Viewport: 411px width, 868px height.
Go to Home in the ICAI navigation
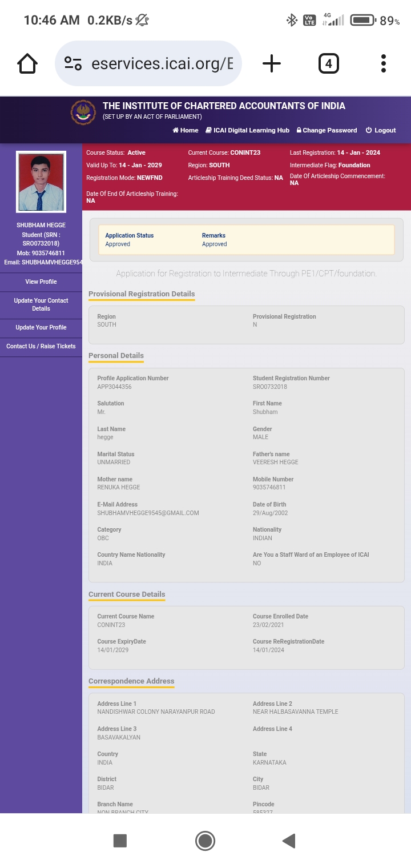(186, 130)
